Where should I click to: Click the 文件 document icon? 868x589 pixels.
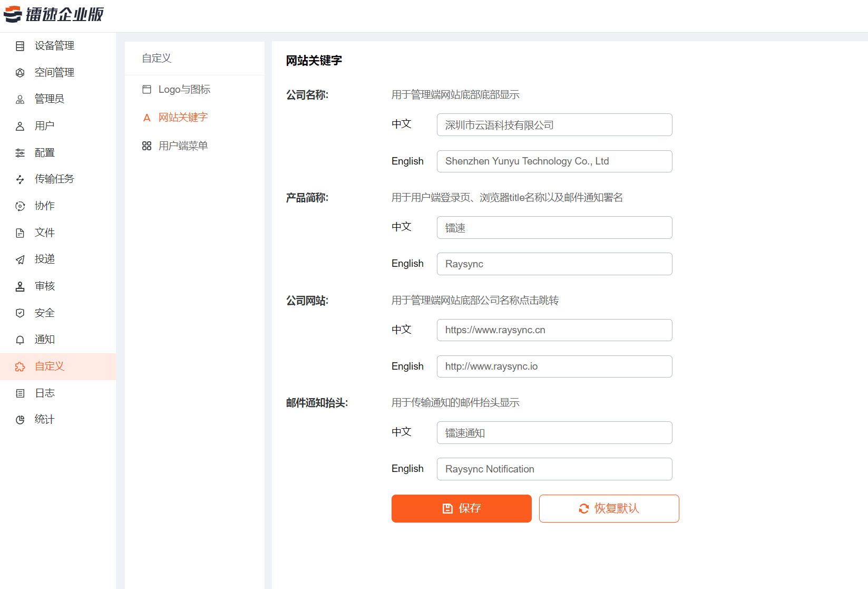(20, 233)
